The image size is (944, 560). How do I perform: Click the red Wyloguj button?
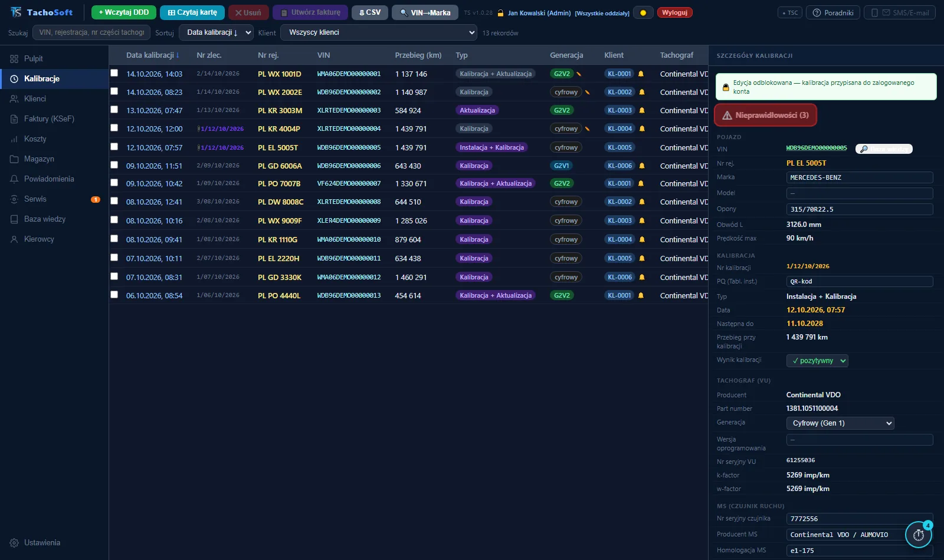coord(675,12)
